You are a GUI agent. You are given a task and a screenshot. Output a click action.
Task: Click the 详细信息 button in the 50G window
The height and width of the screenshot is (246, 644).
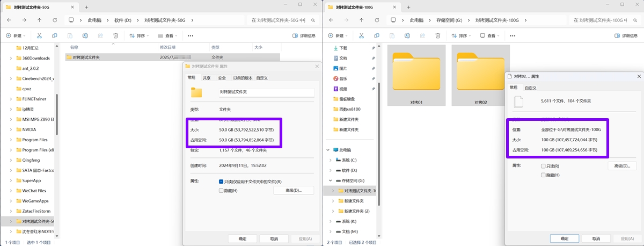pyautogui.click(x=304, y=36)
